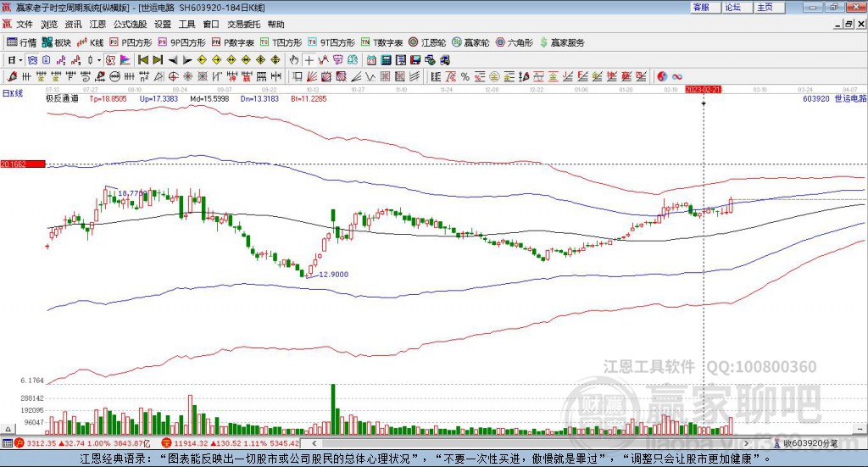Click the Dn=13.3183 value
868x467 pixels.
point(259,98)
